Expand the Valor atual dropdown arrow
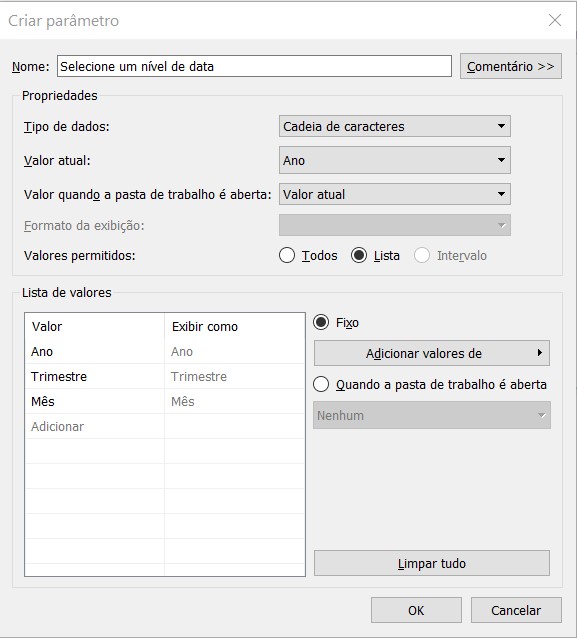The width and height of the screenshot is (577, 638). tap(501, 160)
